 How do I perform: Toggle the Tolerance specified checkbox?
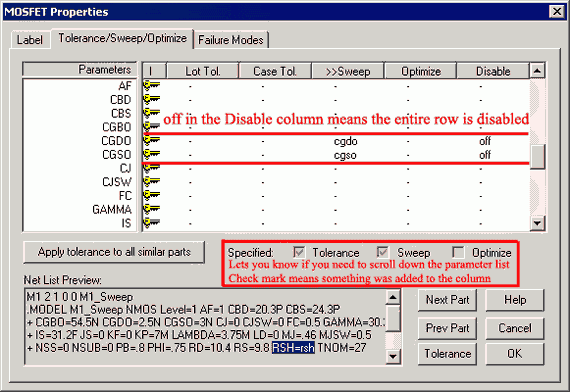[299, 252]
